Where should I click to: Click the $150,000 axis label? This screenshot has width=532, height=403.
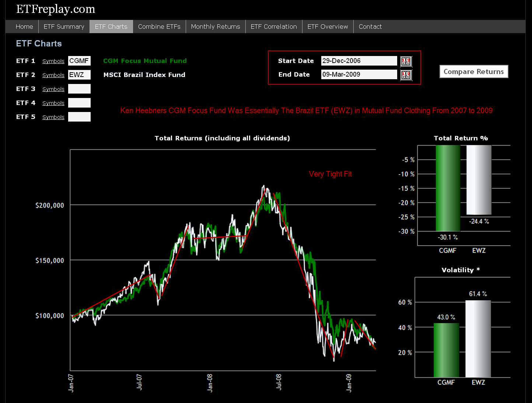tap(50, 261)
